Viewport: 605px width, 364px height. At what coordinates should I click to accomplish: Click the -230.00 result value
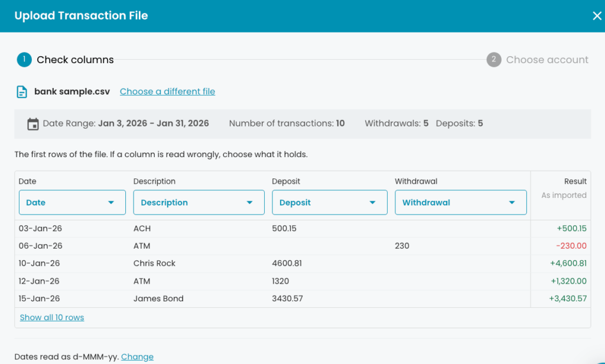[571, 246]
